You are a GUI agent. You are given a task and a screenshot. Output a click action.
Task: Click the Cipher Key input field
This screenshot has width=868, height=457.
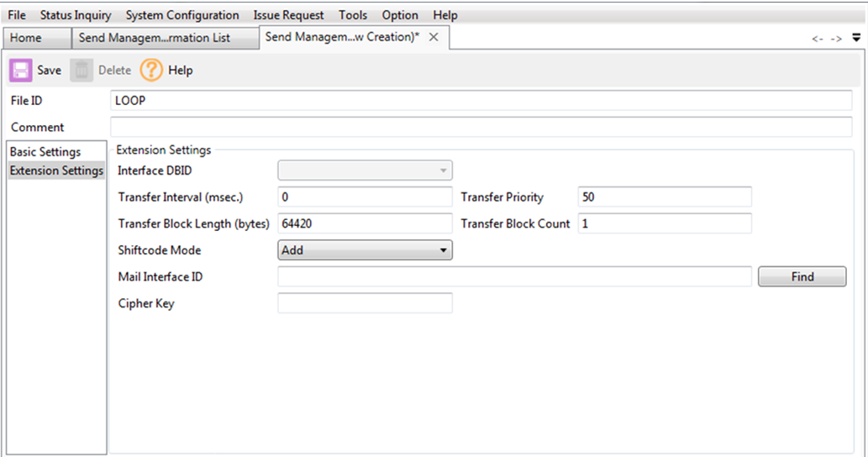click(x=365, y=303)
